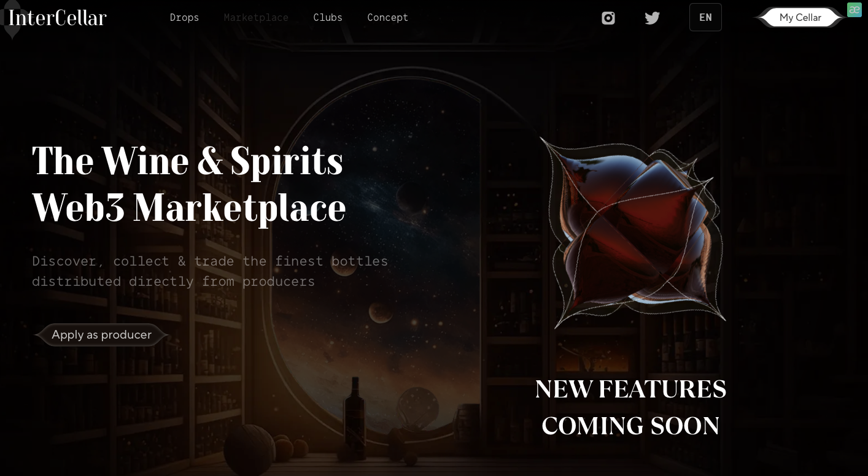Open the Concept page link
This screenshot has width=868, height=476.
387,17
